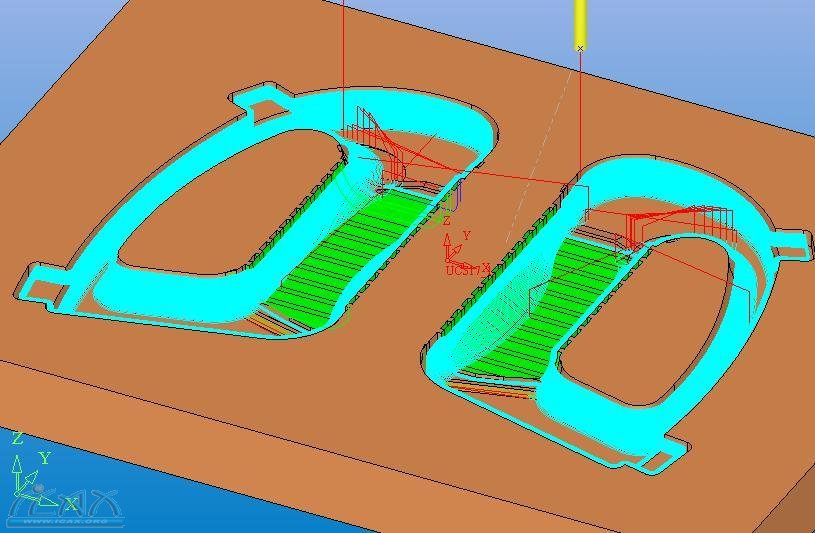Select the red UCS coordinate triad label
This screenshot has width=815, height=533.
pos(467,269)
